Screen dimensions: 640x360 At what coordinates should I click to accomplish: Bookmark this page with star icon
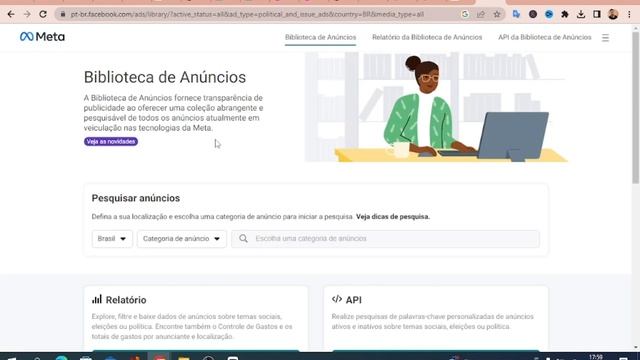pos(497,14)
